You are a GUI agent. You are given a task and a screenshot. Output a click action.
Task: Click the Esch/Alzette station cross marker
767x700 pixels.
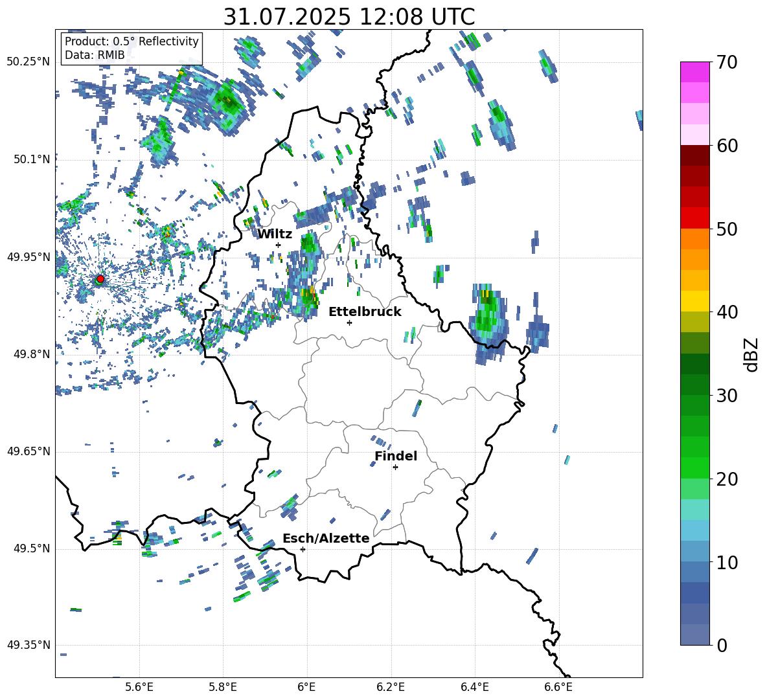point(303,549)
